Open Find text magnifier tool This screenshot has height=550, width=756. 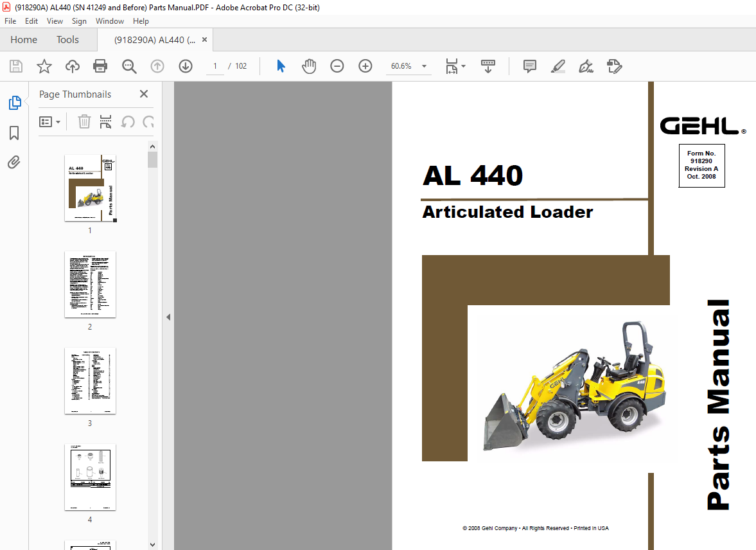coord(129,66)
